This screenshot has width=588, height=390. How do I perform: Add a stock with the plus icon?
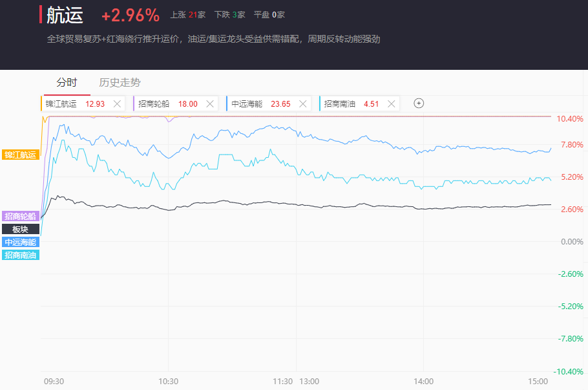(419, 103)
